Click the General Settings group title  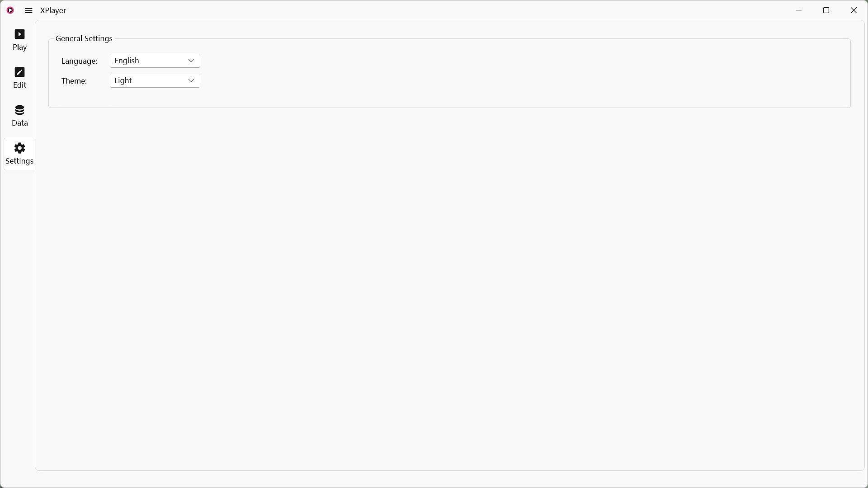[84, 39]
